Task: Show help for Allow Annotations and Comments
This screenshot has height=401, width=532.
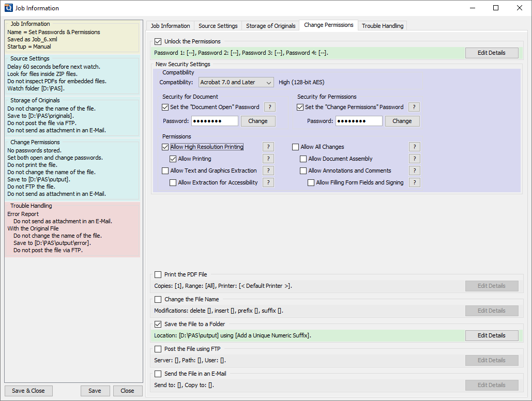Action: pos(414,171)
